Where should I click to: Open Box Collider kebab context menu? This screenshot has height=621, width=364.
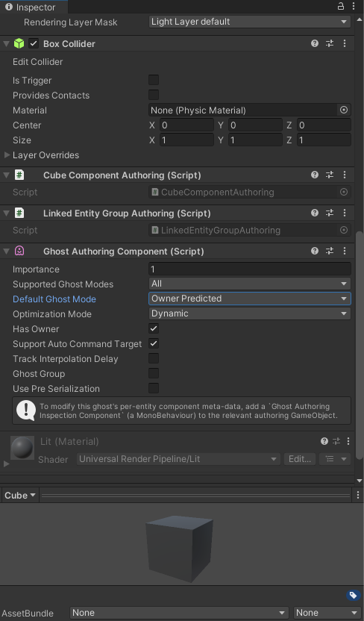click(345, 43)
